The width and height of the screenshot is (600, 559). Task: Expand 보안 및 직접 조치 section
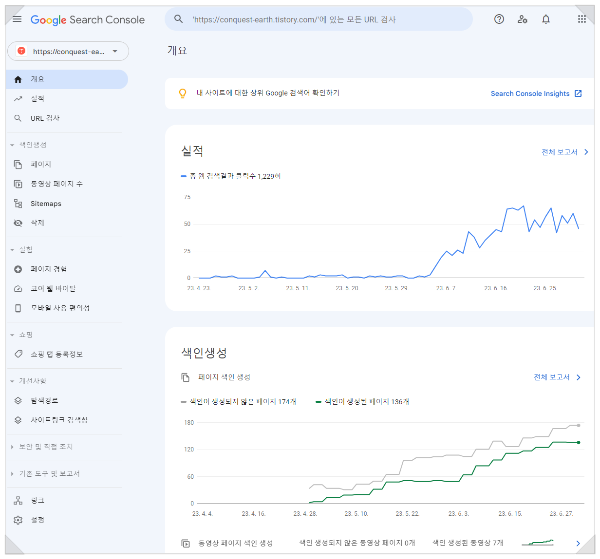(x=12, y=447)
